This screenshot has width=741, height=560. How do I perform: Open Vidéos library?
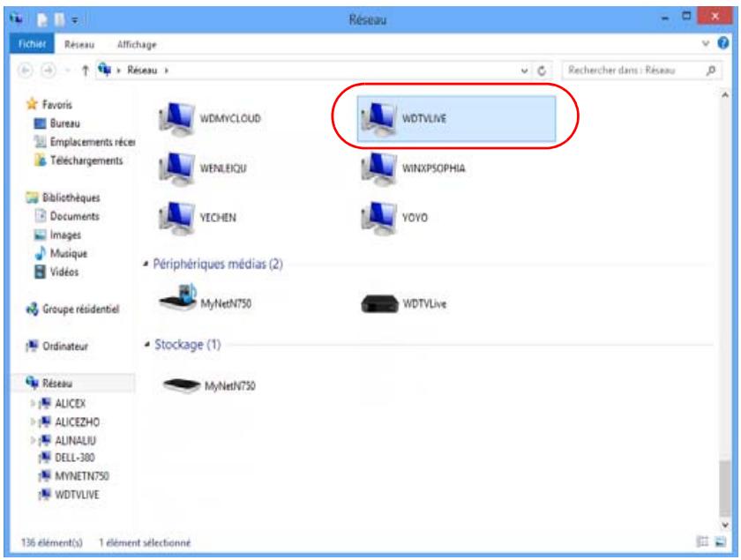click(64, 272)
